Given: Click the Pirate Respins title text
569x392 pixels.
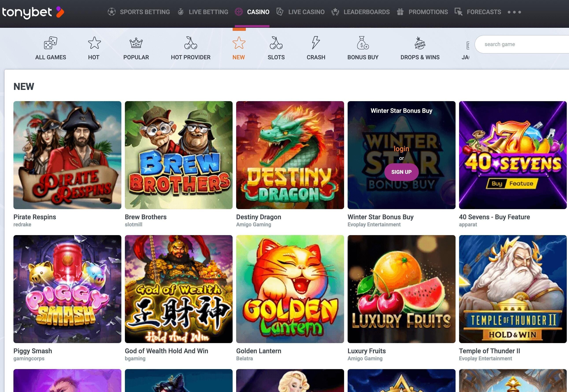Looking at the screenshot, I should coord(35,217).
